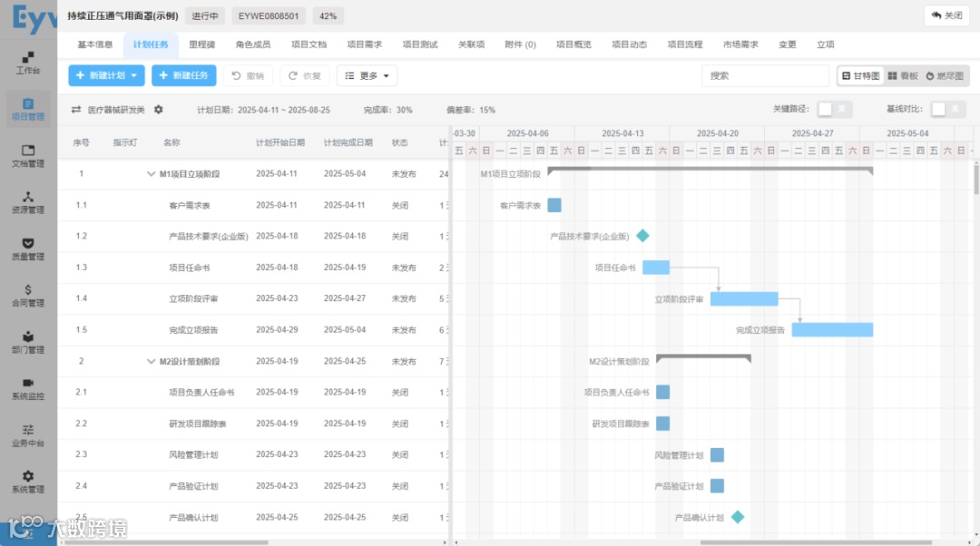Image resolution: width=980 pixels, height=546 pixels.
Task: Open the 角色成员 tab
Action: click(x=253, y=44)
